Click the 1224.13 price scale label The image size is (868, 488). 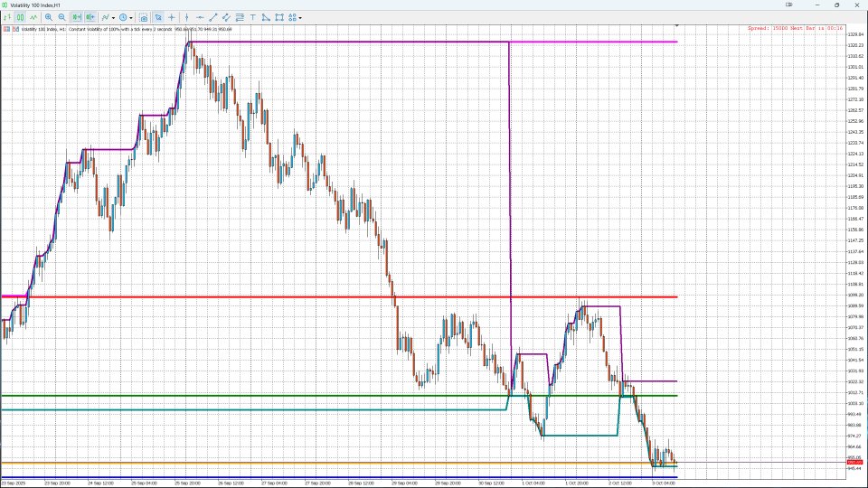coord(855,154)
